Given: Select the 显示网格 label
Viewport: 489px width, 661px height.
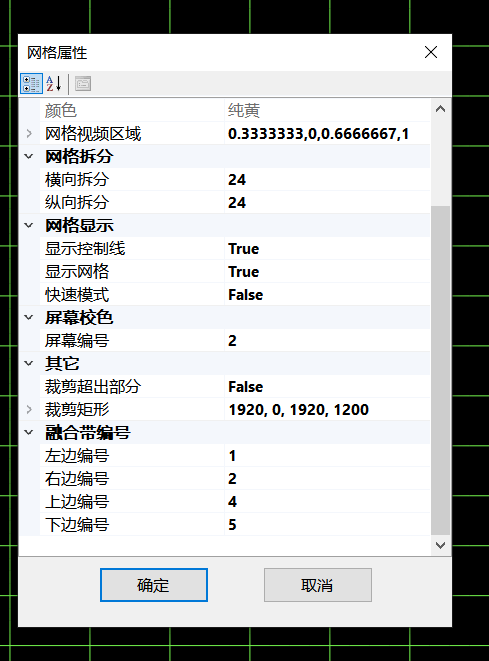Looking at the screenshot, I should point(77,271).
